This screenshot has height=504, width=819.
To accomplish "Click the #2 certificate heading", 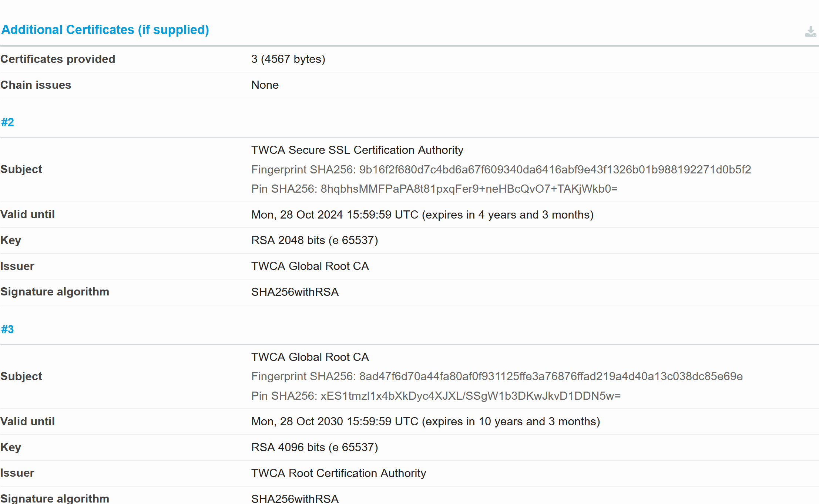I will [x=7, y=122].
